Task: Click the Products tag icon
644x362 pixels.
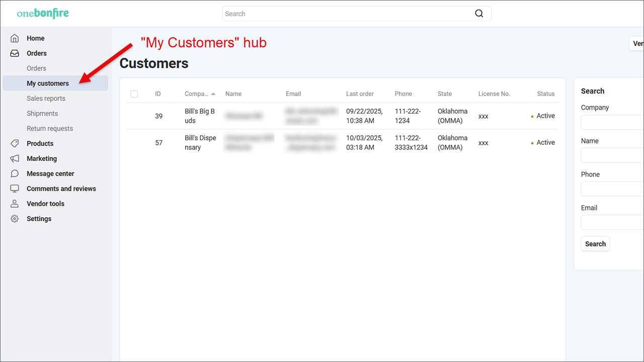Action: pos(15,144)
